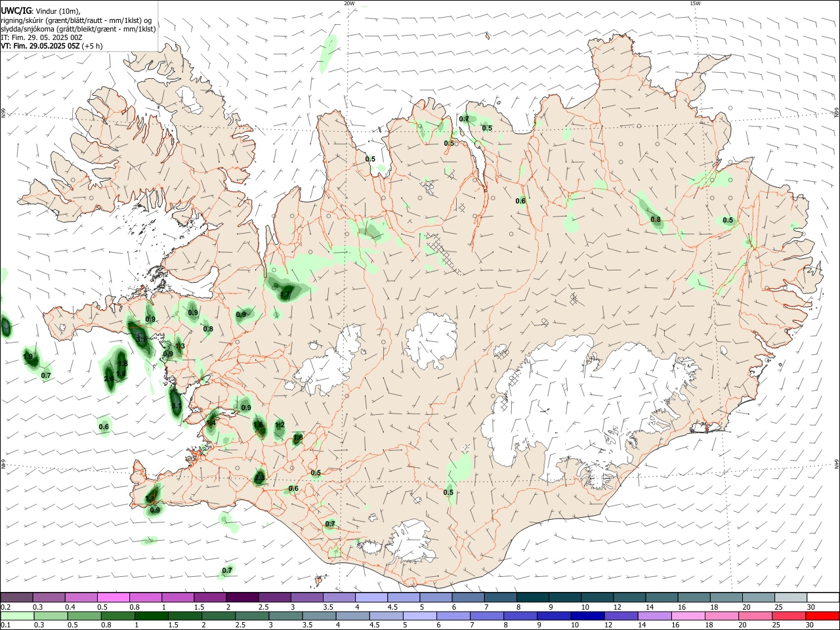The image size is (840, 630).
Task: Click the '20W' longitude label
Action: pos(349,3)
